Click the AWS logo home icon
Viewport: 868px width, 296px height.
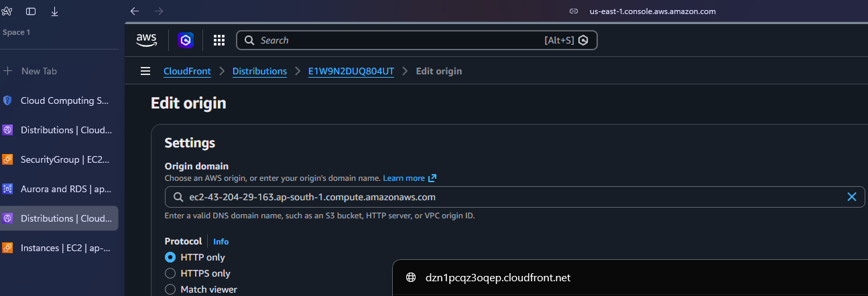tap(146, 40)
